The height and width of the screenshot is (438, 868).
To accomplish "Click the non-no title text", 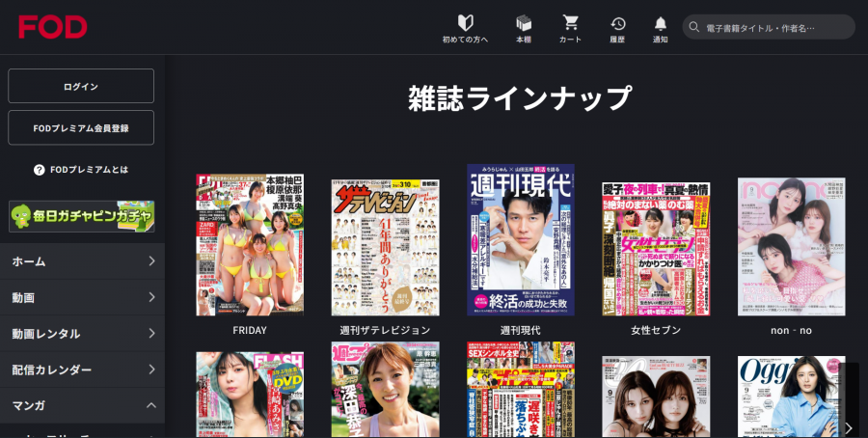I will 791,331.
